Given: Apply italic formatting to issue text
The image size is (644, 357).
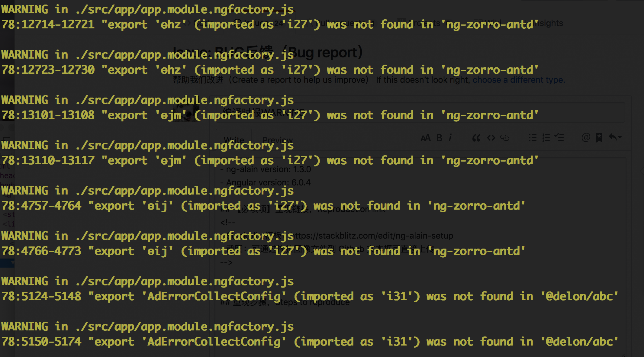Looking at the screenshot, I should [450, 138].
